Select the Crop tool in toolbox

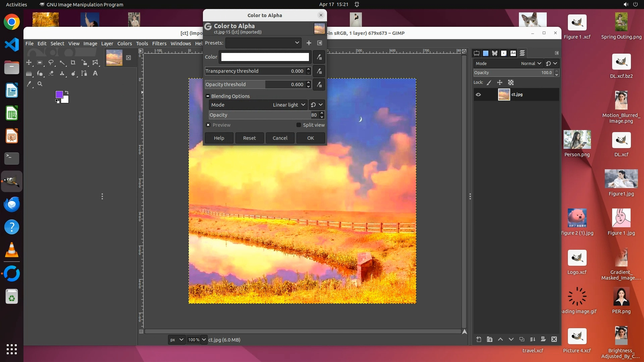(x=73, y=63)
